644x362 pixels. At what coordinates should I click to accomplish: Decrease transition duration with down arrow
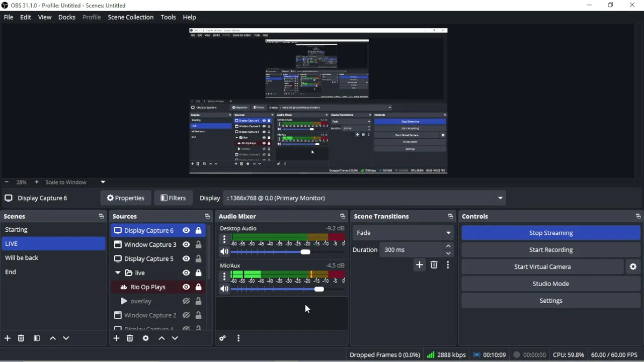click(x=448, y=253)
